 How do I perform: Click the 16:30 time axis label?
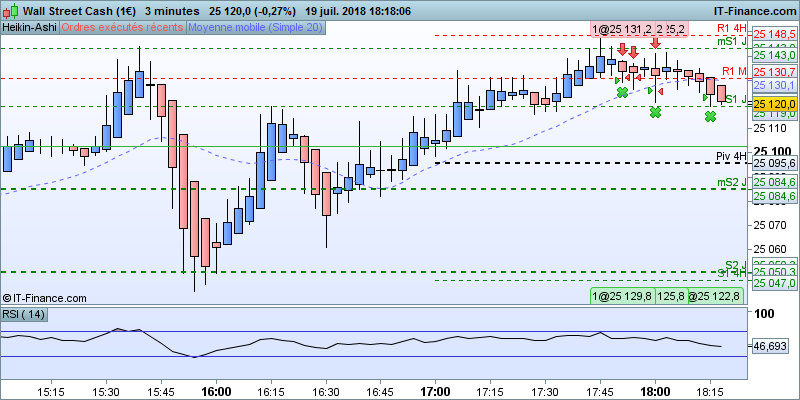(x=326, y=391)
